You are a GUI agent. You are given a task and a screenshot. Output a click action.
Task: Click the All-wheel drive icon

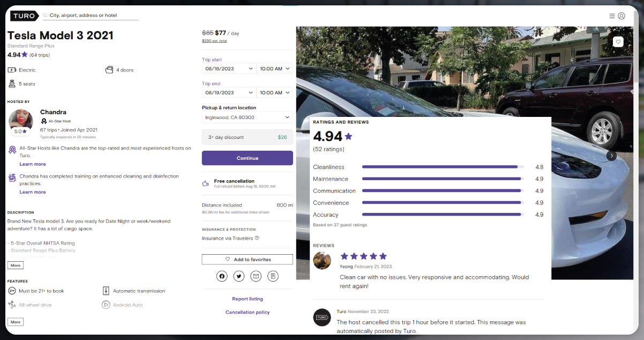pos(12,305)
